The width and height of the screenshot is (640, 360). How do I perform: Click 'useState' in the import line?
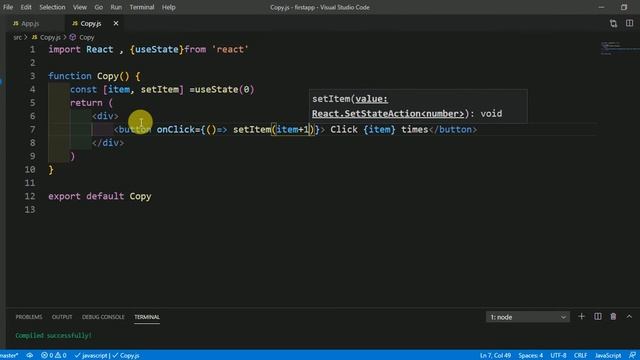pyautogui.click(x=157, y=49)
